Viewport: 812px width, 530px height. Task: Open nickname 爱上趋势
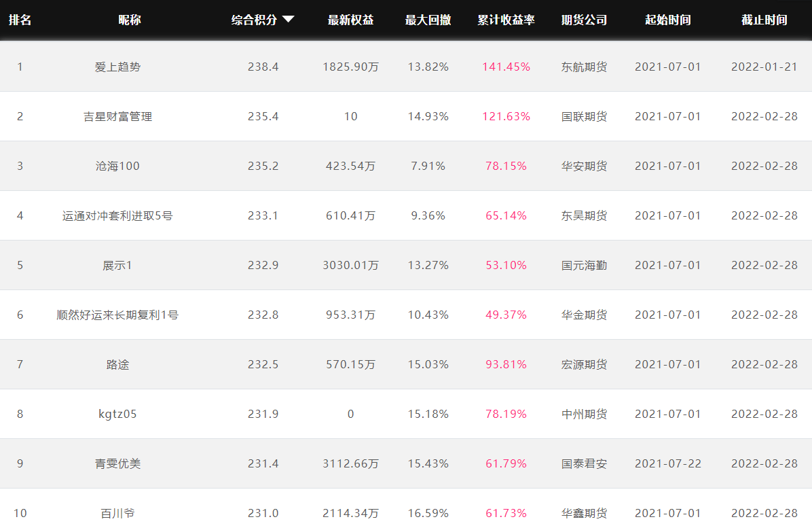coord(117,67)
